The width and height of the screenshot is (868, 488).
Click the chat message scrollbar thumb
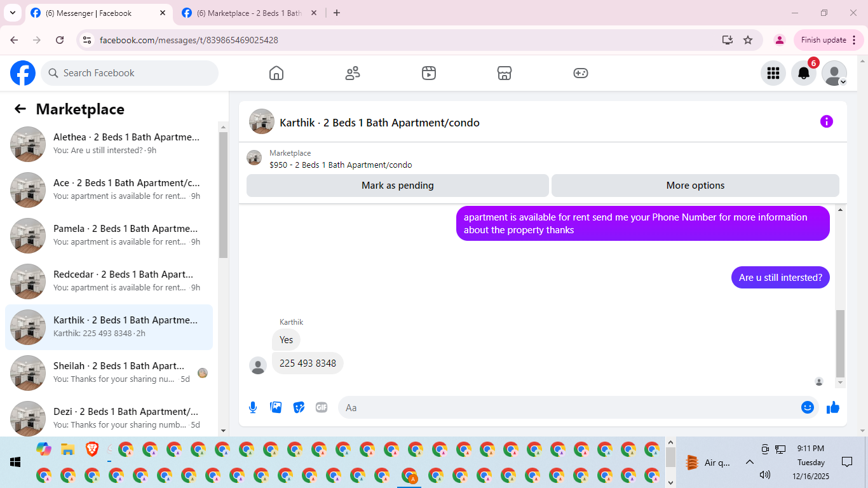tap(841, 343)
